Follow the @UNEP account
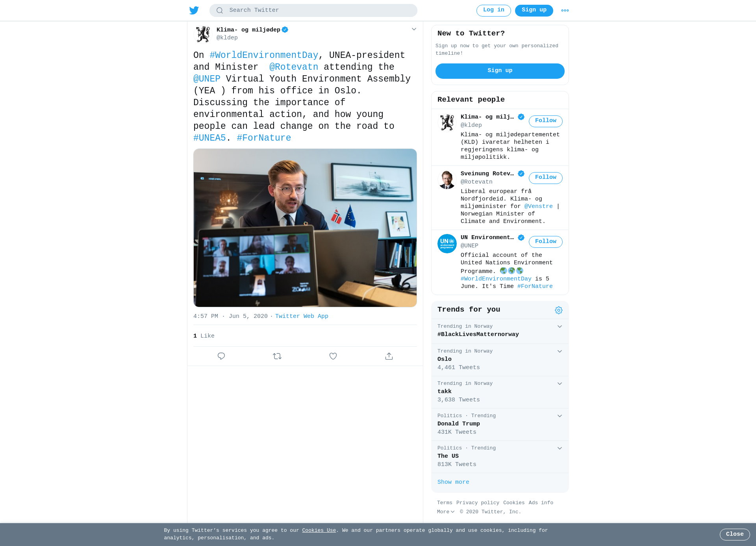 [x=546, y=242]
